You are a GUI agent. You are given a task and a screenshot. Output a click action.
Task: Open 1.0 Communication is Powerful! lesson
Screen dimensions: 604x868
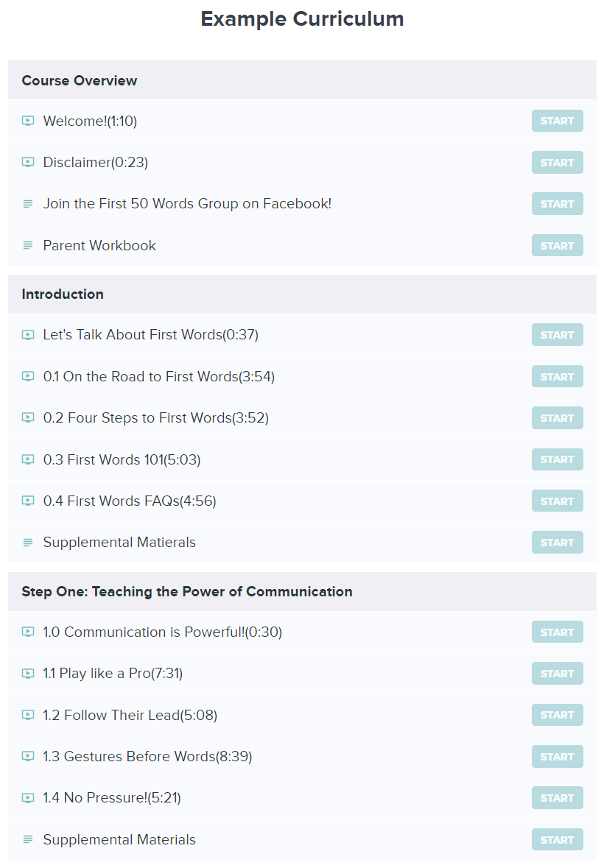[163, 632]
